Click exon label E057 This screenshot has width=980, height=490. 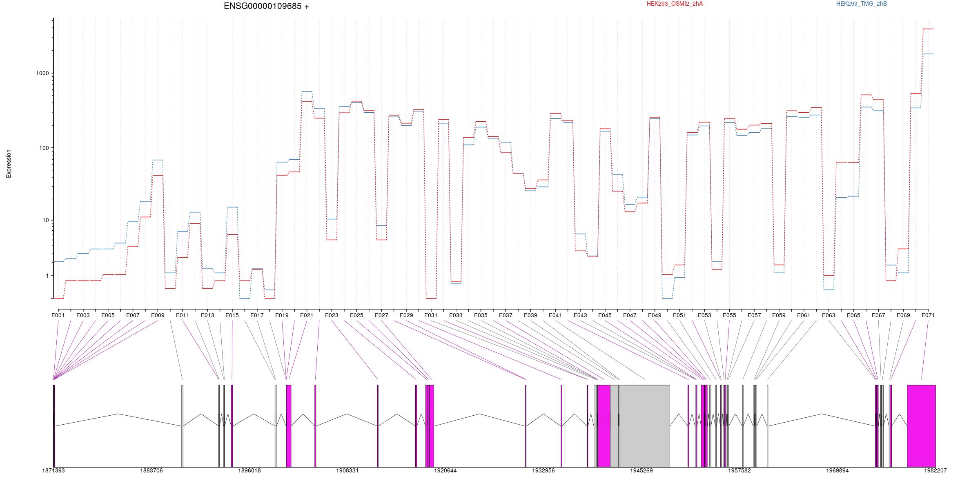point(754,315)
